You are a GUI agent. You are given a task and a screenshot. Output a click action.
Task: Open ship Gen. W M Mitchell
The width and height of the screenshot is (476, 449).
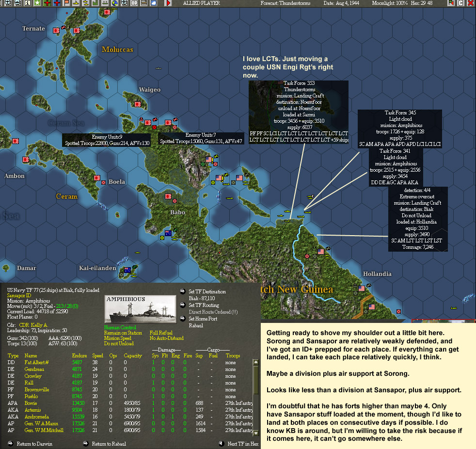point(44,430)
